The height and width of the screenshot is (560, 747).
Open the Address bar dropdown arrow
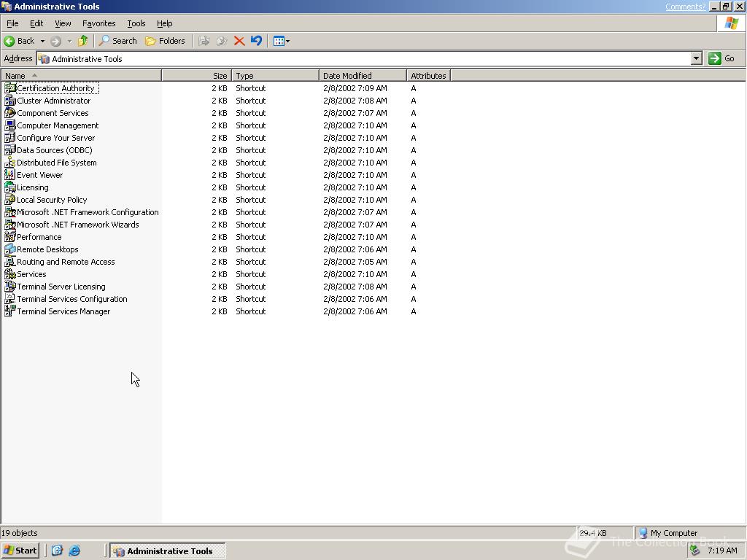[697, 58]
